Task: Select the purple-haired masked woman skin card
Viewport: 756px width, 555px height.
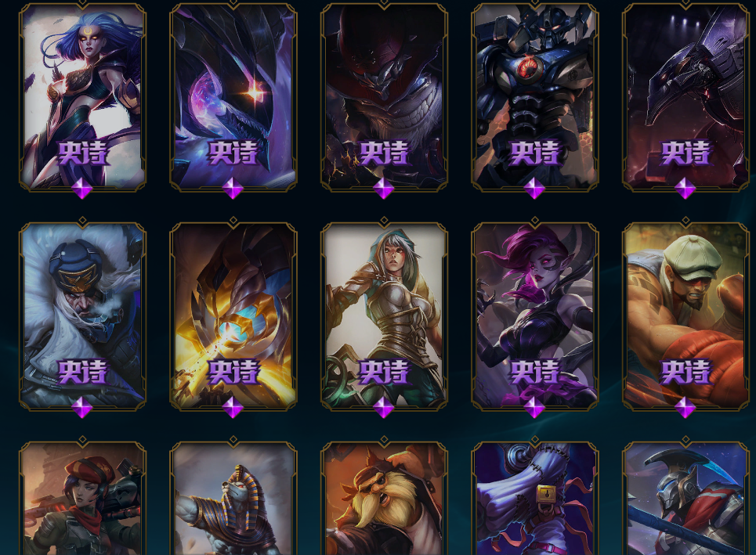Action: [535, 316]
